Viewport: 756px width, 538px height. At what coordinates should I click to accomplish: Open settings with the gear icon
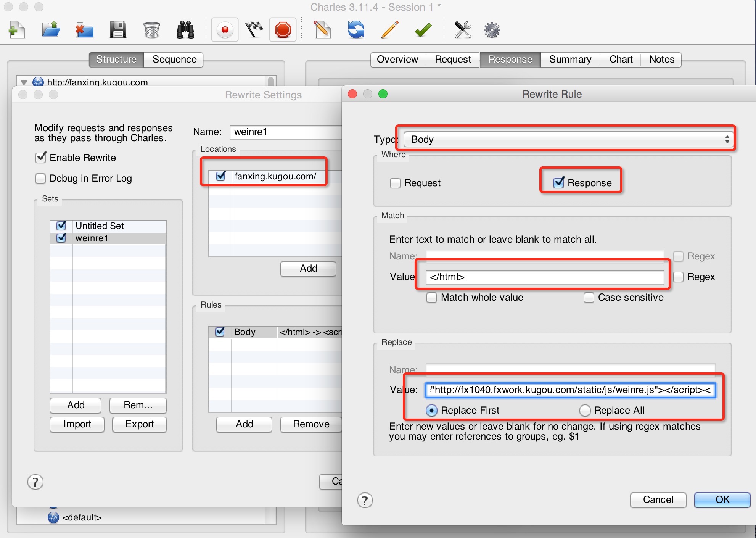coord(492,30)
